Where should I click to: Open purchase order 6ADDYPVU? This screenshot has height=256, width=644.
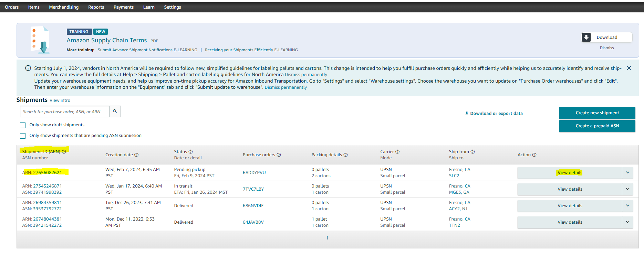(254, 173)
